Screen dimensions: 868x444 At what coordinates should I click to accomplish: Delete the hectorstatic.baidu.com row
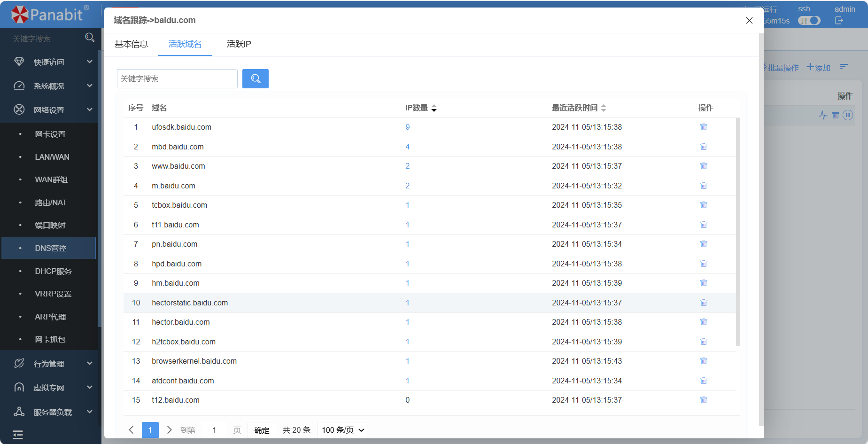click(703, 303)
